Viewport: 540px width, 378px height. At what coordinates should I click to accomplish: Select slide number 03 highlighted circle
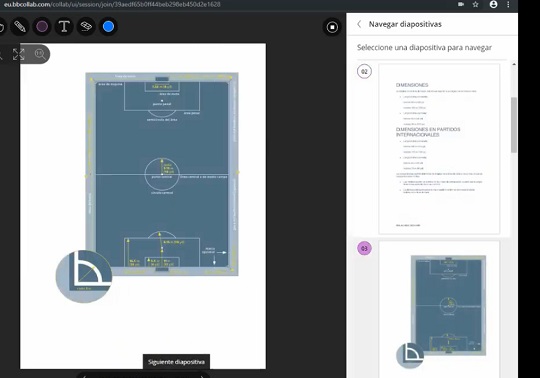click(364, 248)
